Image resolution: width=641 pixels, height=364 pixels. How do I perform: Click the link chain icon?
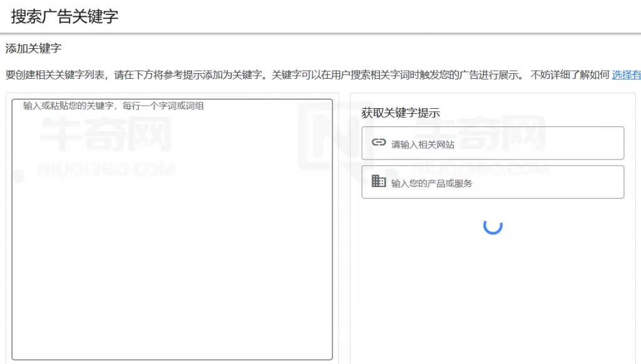[379, 142]
